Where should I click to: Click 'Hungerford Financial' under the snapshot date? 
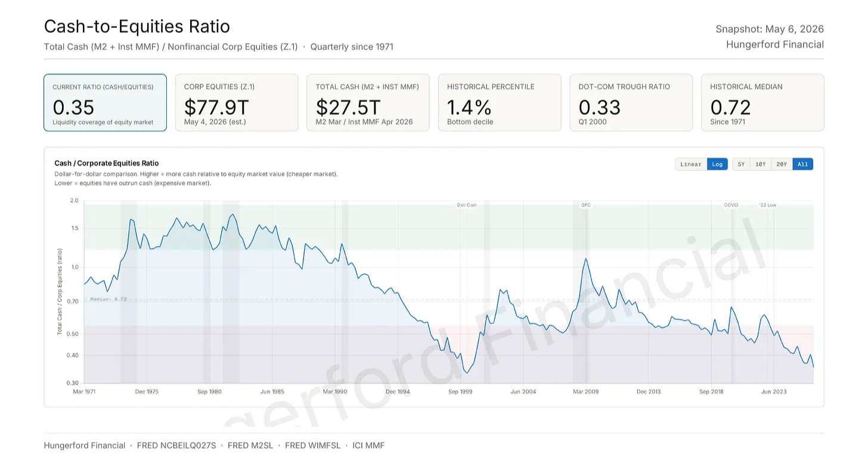point(775,45)
